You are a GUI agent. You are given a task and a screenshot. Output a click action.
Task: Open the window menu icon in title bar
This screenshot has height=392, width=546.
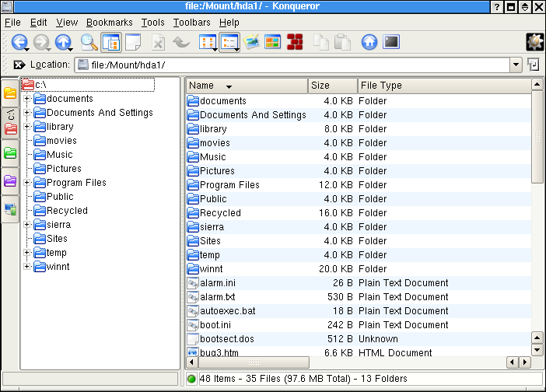tap(7, 7)
